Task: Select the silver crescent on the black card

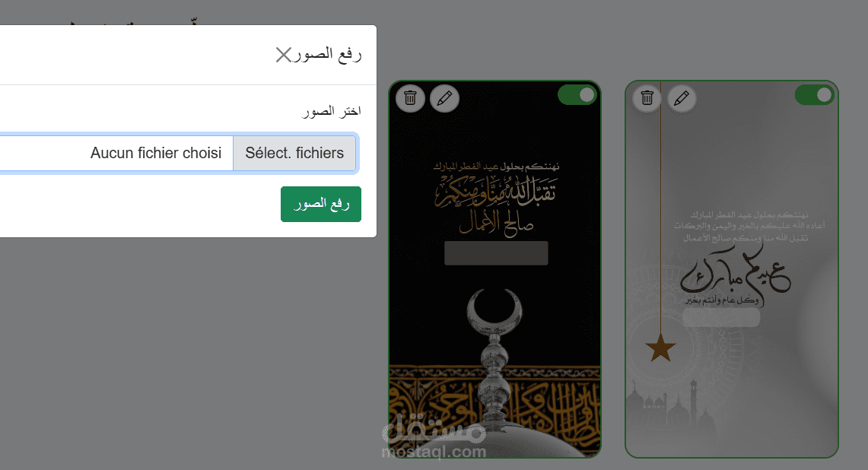Action: tap(494, 310)
